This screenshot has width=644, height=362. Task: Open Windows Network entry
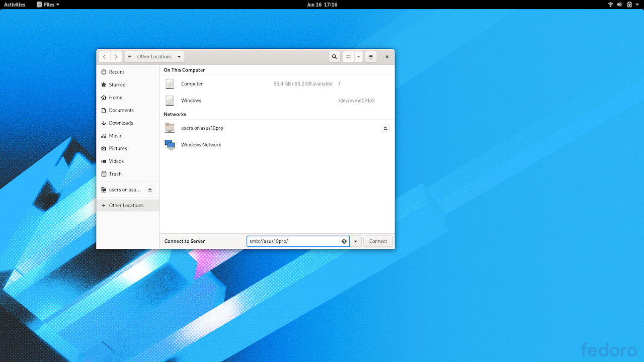pos(277,145)
